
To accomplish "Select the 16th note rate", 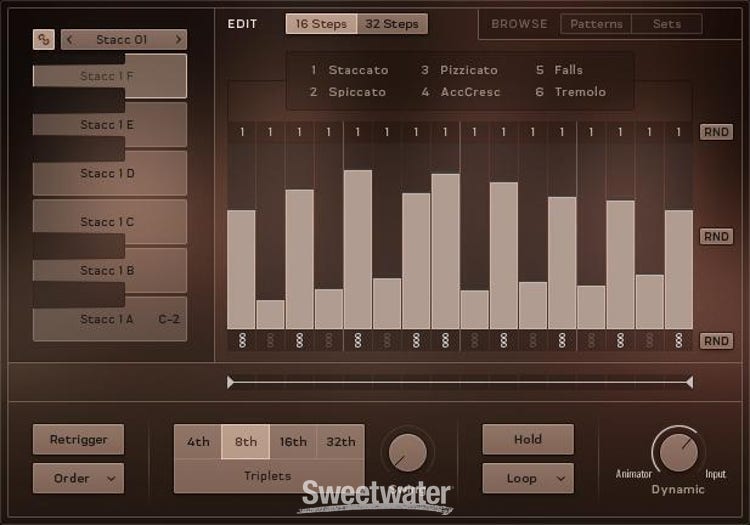I will [293, 442].
